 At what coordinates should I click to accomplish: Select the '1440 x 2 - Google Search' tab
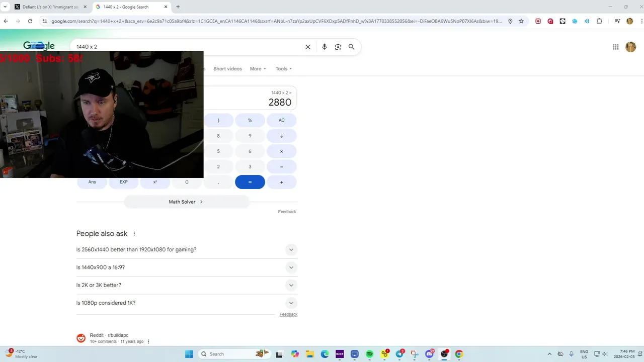132,7
